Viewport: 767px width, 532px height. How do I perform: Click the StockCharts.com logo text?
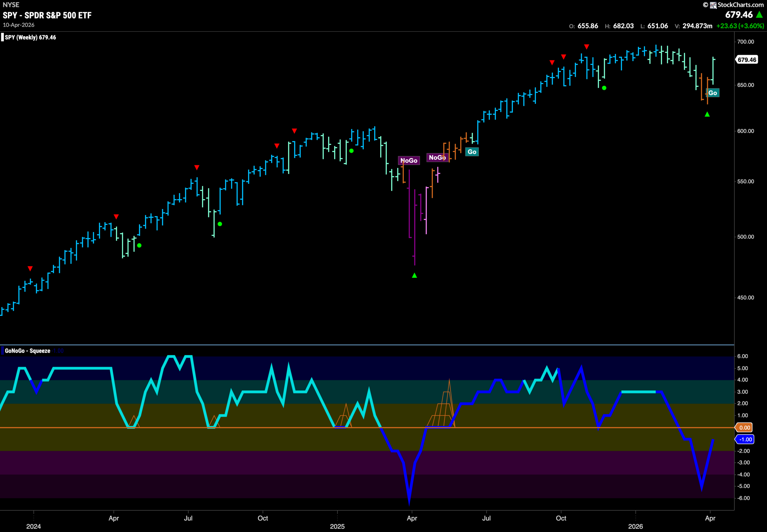(740, 5)
